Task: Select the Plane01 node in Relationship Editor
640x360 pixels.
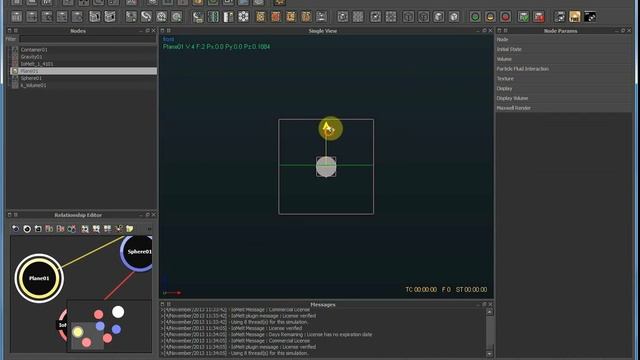Action: click(39, 278)
